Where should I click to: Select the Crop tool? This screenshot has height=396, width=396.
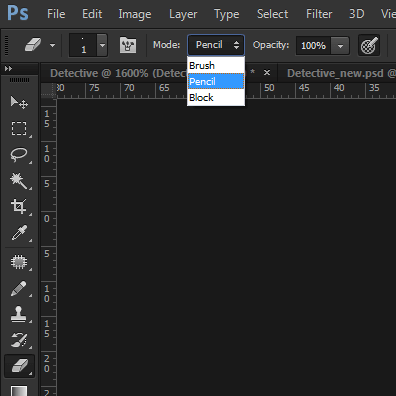tap(19, 207)
